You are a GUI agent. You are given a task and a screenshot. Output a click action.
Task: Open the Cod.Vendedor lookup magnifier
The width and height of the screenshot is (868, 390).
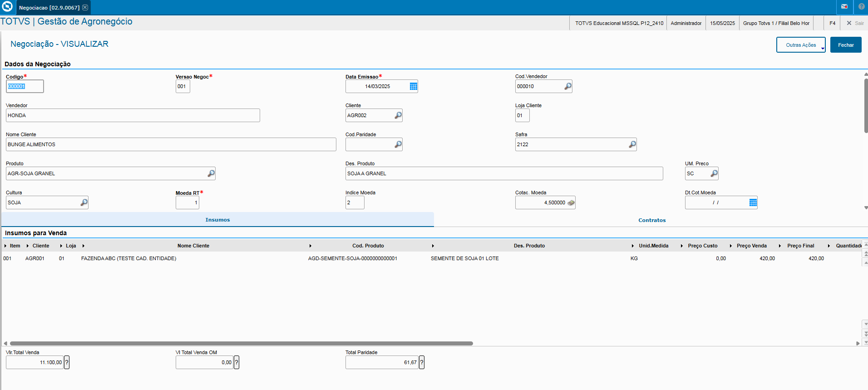pos(567,86)
